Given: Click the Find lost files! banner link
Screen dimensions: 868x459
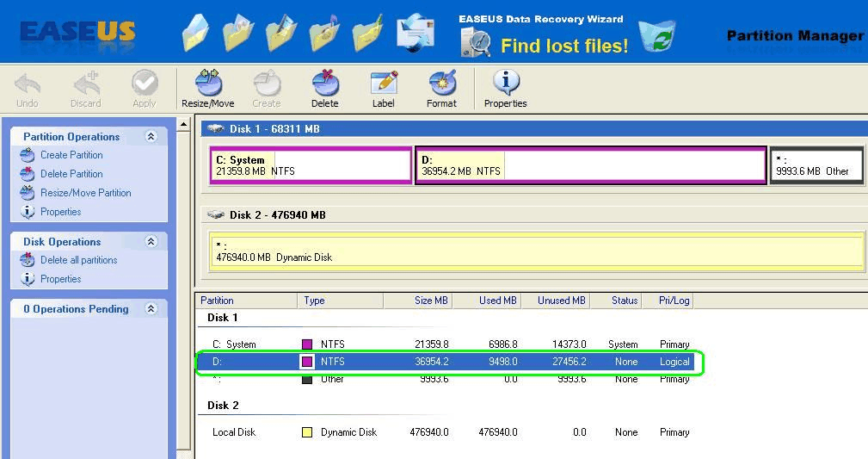Looking at the screenshot, I should (564, 46).
